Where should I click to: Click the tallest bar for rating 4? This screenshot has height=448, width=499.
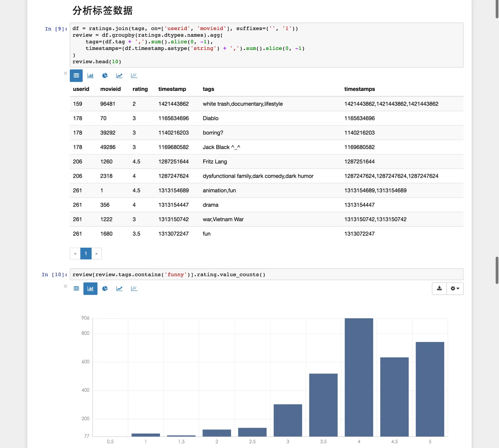tap(359, 377)
